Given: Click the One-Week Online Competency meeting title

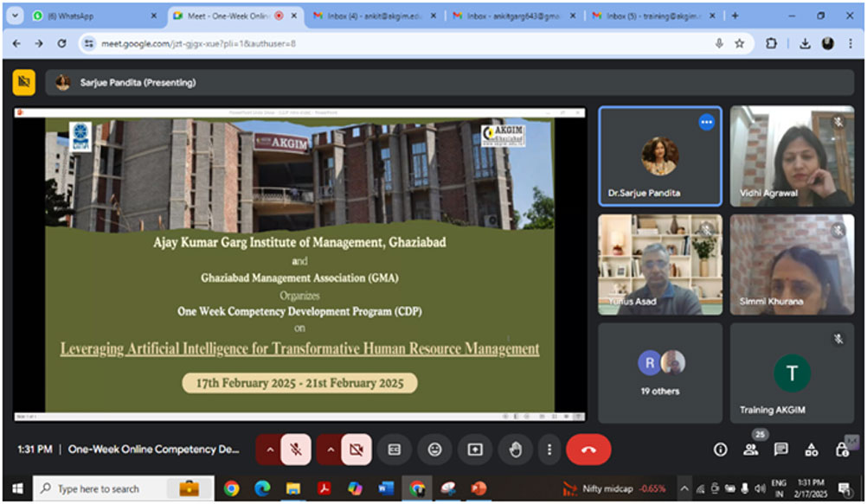Looking at the screenshot, I should pyautogui.click(x=154, y=450).
